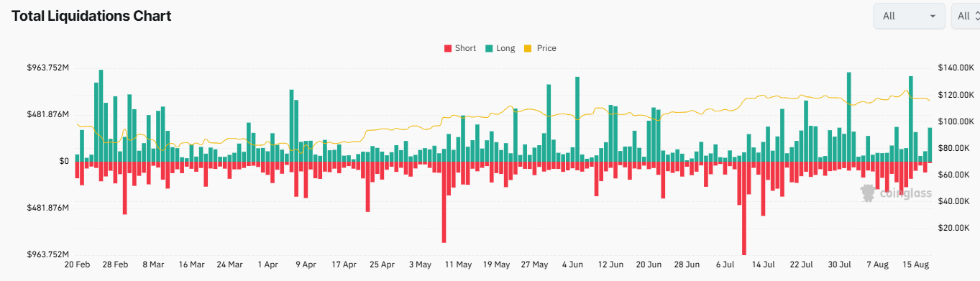Click the '$20.00K' price axis label
The image size is (980, 281).
(x=954, y=228)
